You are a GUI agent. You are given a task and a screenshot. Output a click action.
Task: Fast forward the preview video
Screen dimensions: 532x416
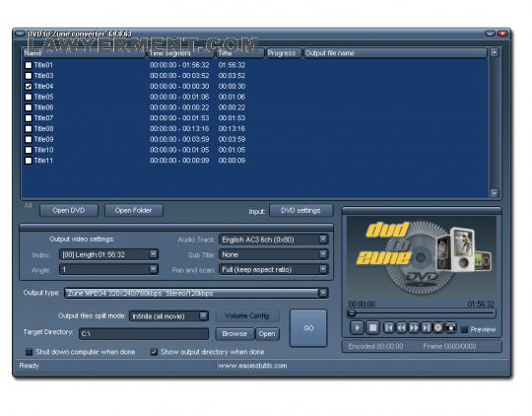pos(414,327)
